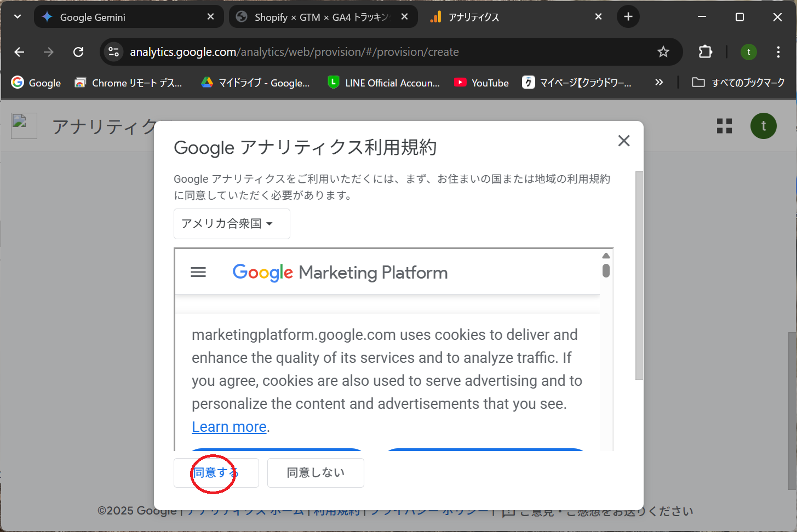
Task: Open the すべてのブックマーク folder
Action: [738, 83]
